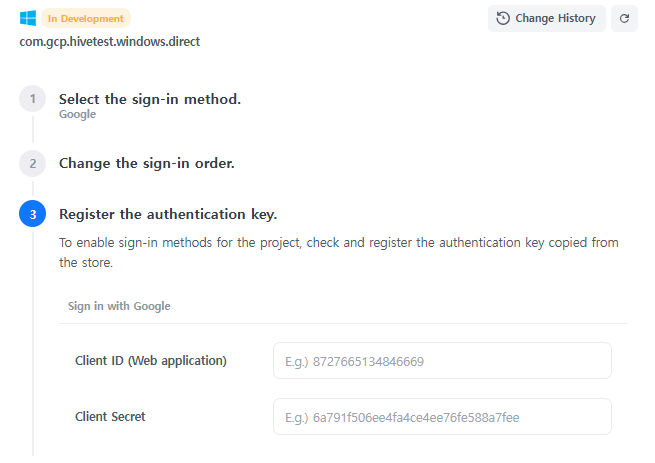
Task: Click the 'Client Secret' label
Action: tap(110, 416)
